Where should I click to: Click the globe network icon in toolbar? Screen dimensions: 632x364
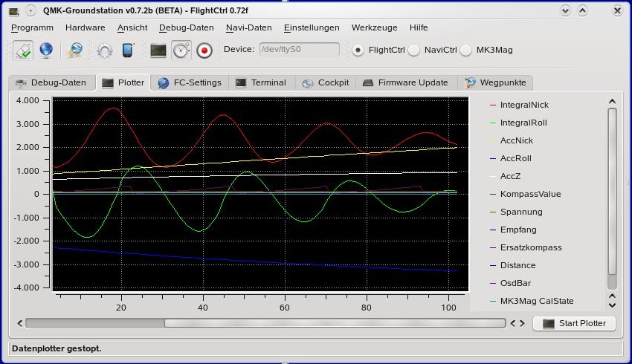(46, 50)
